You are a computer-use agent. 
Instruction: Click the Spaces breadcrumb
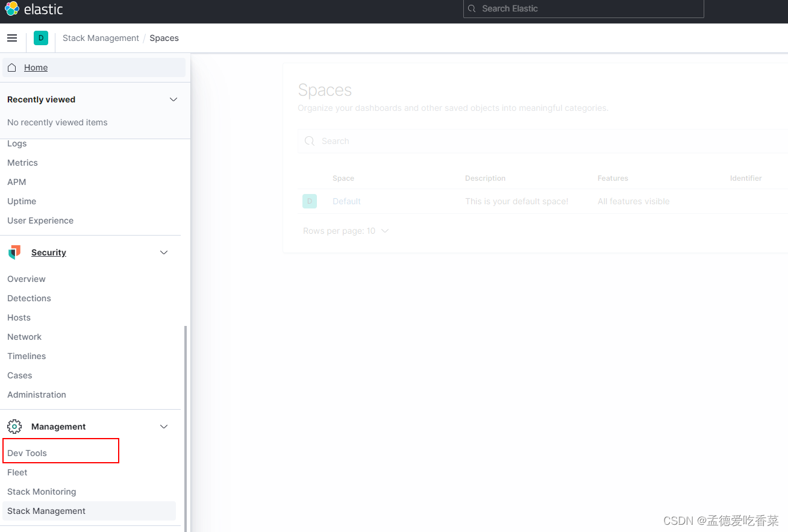[x=164, y=38]
